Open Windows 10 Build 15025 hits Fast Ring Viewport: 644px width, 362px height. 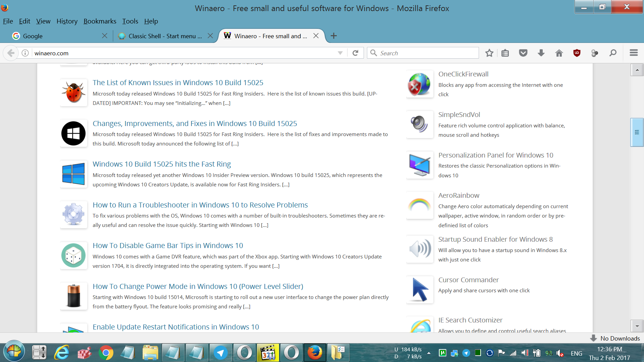162,164
